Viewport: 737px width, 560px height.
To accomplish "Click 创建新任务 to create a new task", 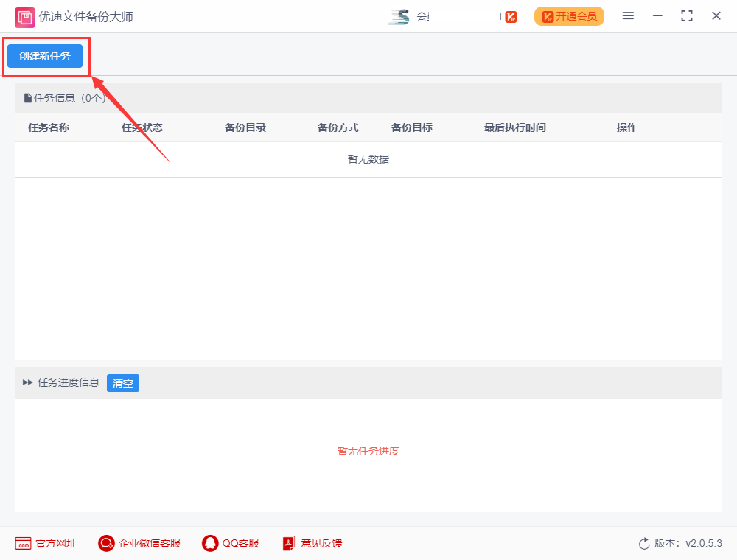I will coord(44,55).
